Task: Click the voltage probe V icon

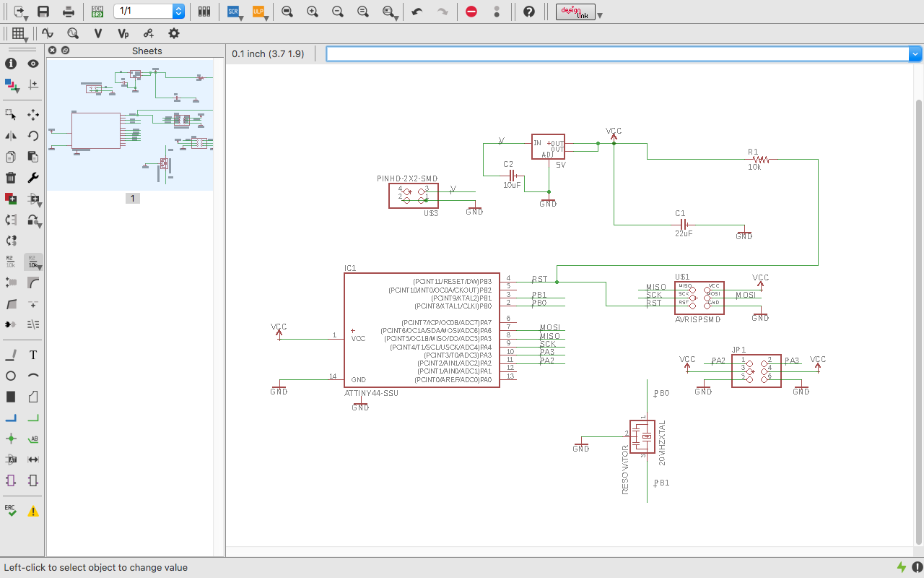Action: [x=98, y=33]
